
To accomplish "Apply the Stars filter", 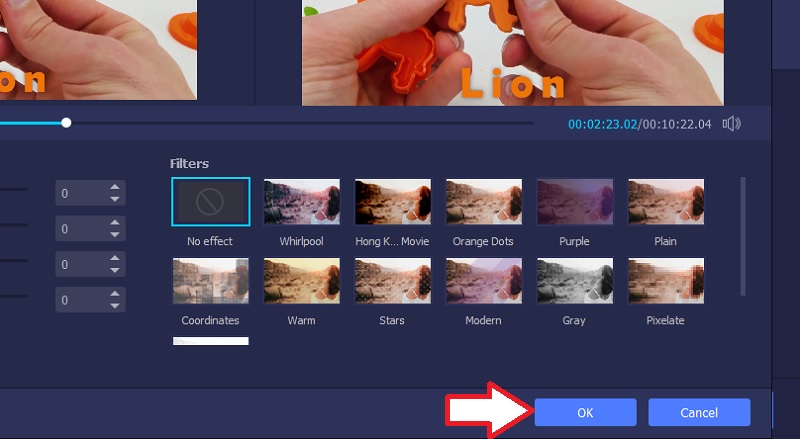I will pyautogui.click(x=393, y=281).
